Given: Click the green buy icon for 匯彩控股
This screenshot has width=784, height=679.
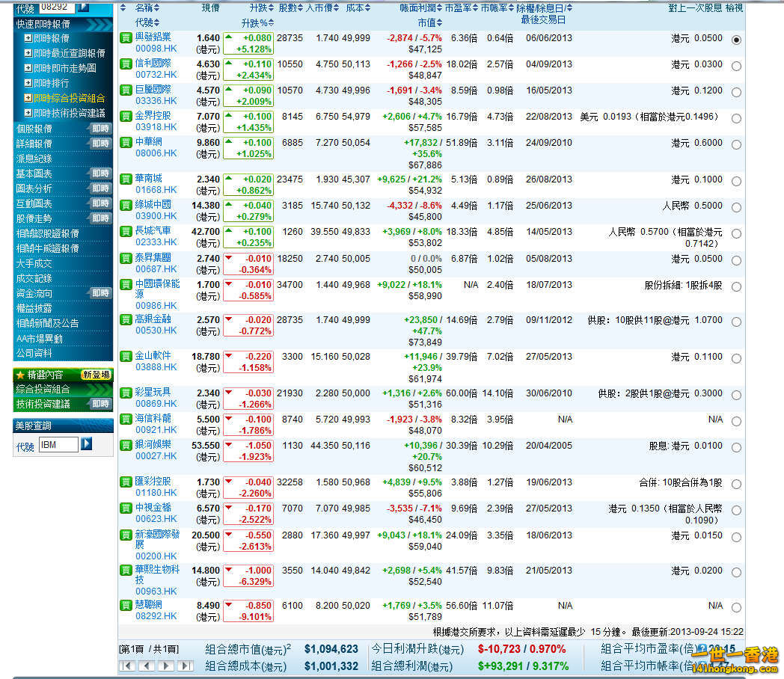Looking at the screenshot, I should tap(126, 482).
